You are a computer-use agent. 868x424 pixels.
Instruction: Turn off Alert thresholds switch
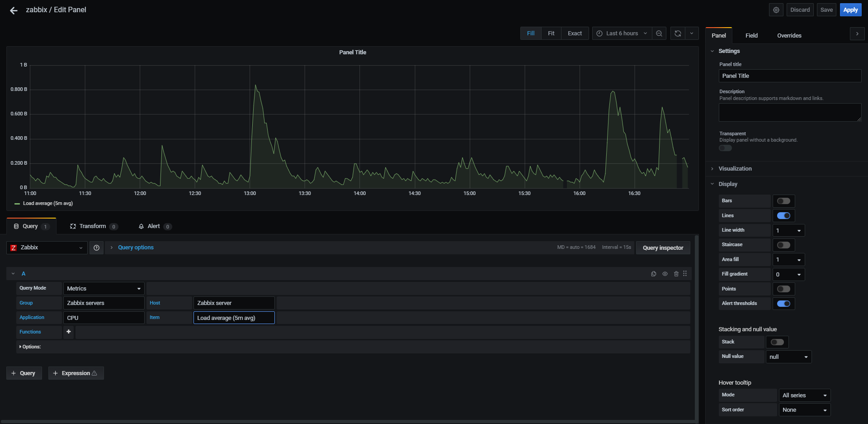coord(783,304)
